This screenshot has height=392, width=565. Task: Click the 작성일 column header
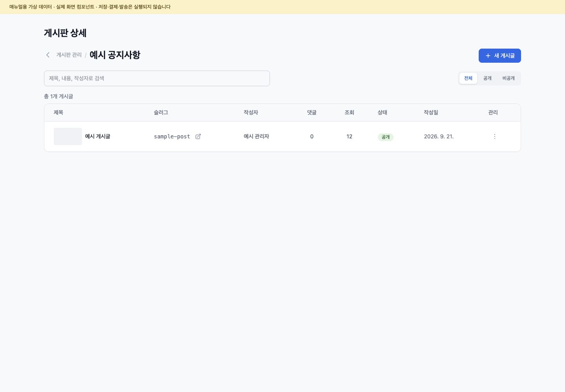click(x=431, y=113)
